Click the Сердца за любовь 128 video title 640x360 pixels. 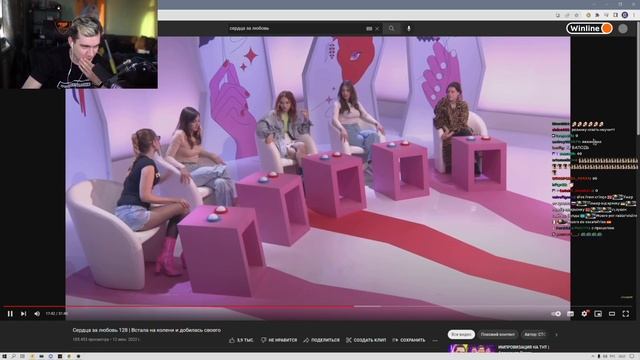click(147, 330)
